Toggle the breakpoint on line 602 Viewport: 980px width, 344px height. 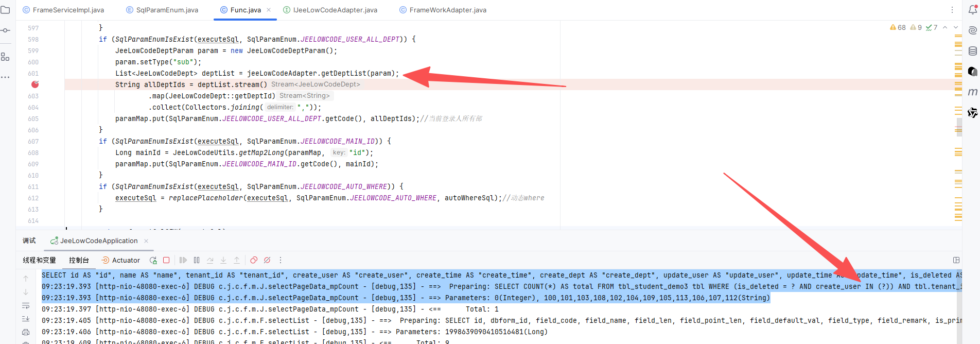click(35, 84)
